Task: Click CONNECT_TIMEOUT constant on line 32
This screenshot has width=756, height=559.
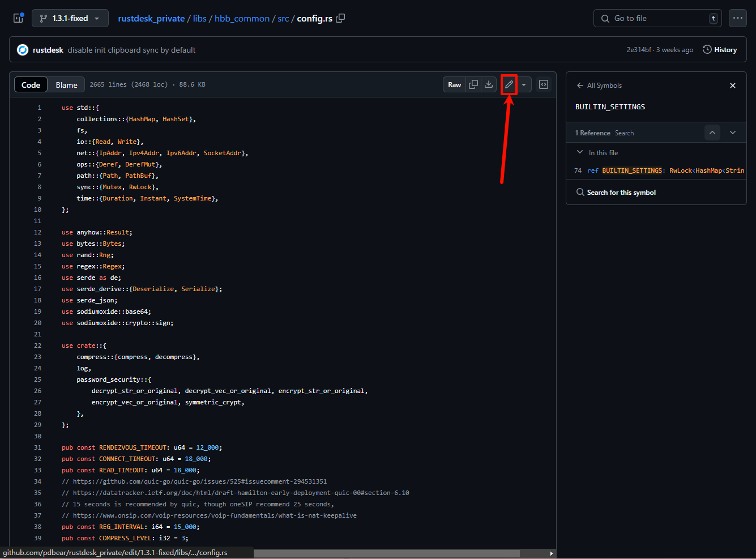Action: [127, 459]
